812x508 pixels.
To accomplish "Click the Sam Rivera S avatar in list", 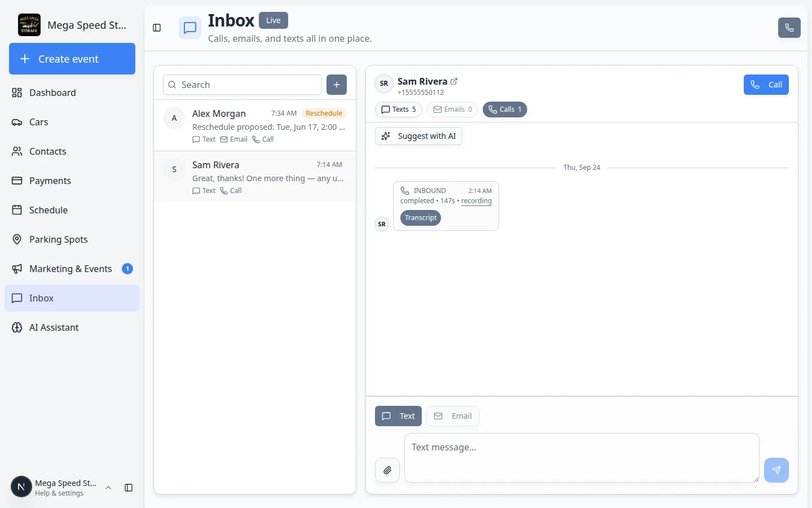I will (x=174, y=169).
